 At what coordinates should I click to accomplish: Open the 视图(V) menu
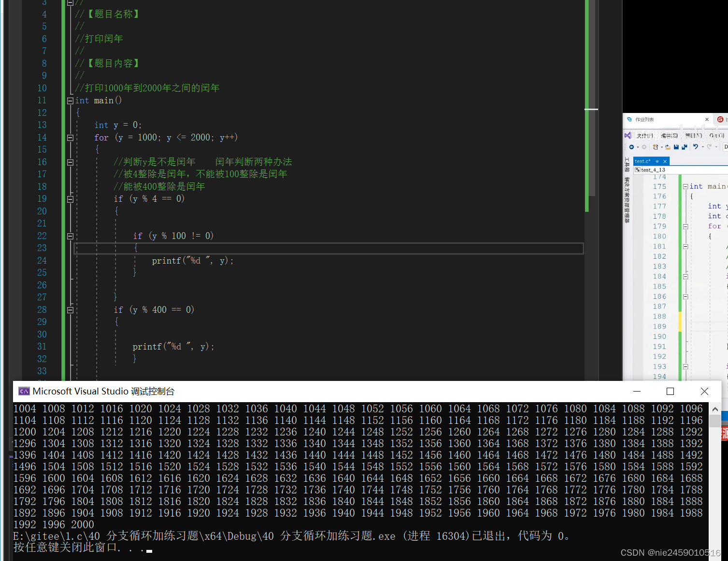point(694,136)
